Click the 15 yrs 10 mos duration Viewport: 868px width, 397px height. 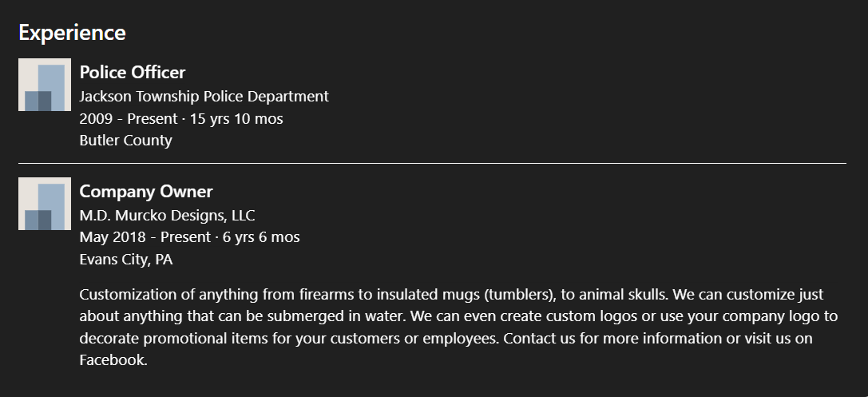pos(236,118)
